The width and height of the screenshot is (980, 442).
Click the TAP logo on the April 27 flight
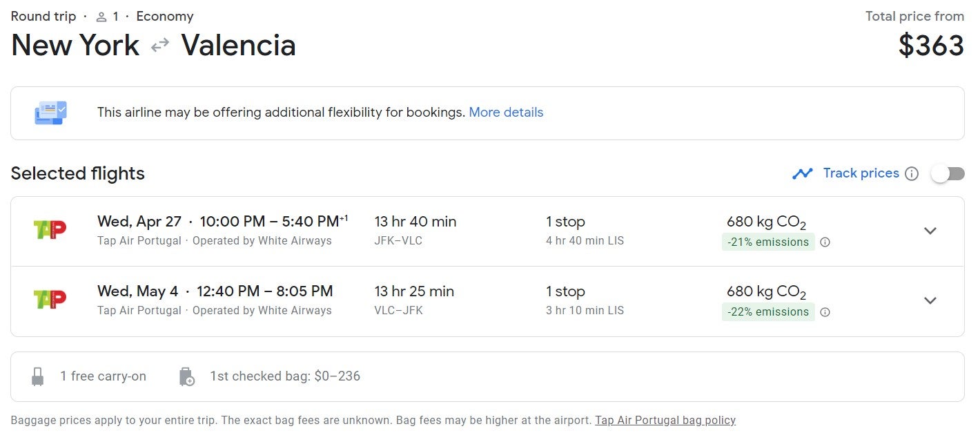50,230
